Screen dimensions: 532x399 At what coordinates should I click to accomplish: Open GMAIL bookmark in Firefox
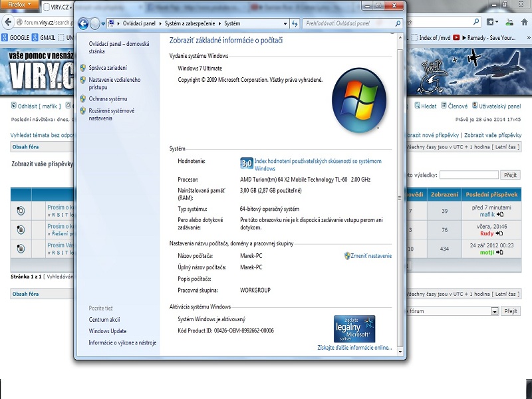pos(44,38)
